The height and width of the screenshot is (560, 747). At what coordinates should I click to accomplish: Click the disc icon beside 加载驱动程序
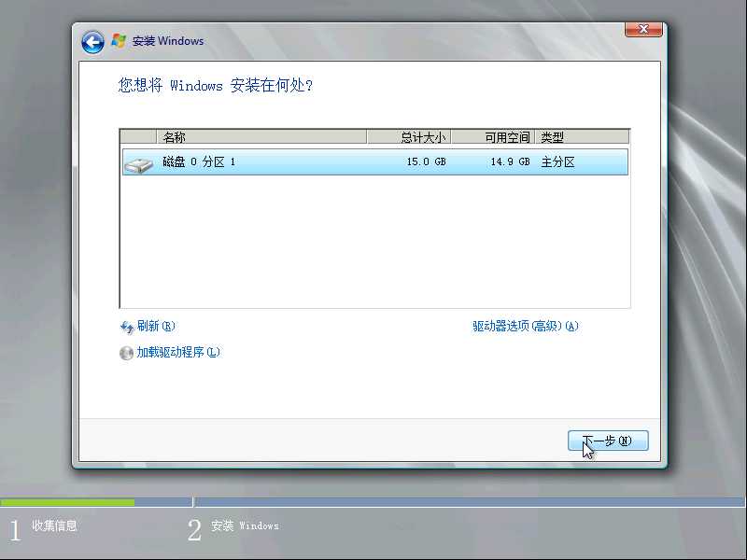click(x=126, y=353)
